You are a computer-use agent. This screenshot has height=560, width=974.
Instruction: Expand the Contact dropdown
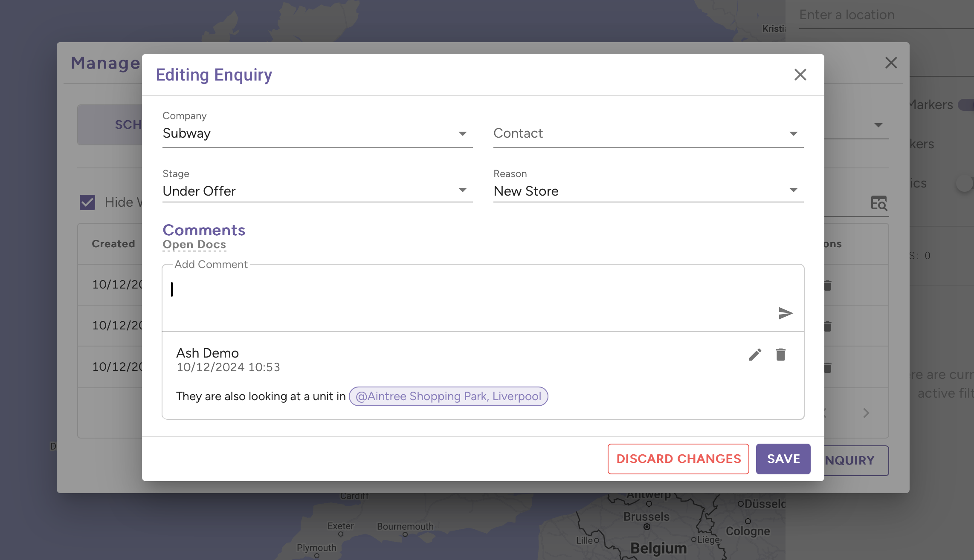tap(648, 133)
